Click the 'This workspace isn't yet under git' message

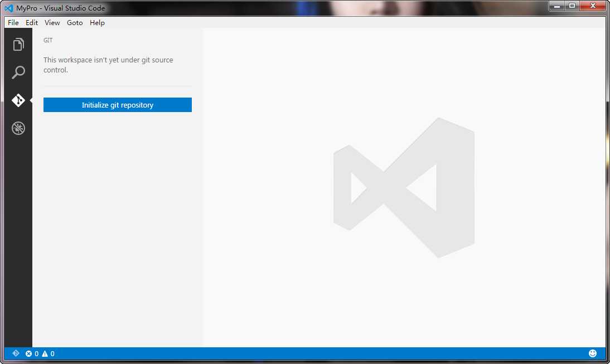[x=108, y=65]
